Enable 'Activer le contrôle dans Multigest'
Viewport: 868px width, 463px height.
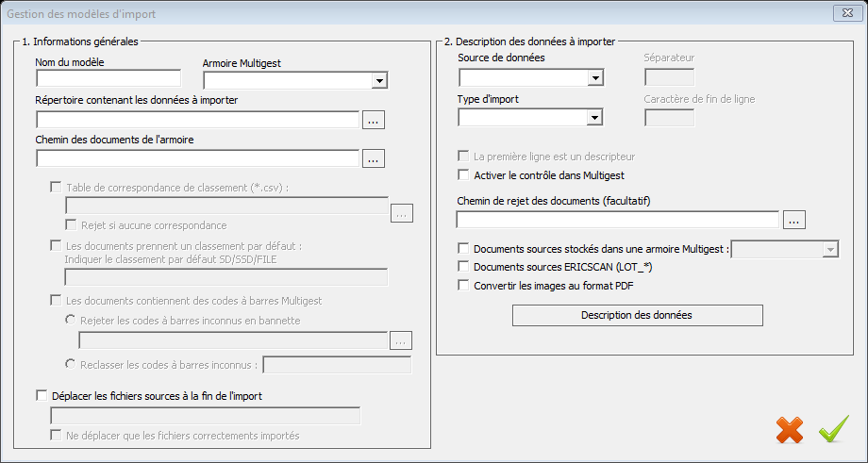(463, 174)
